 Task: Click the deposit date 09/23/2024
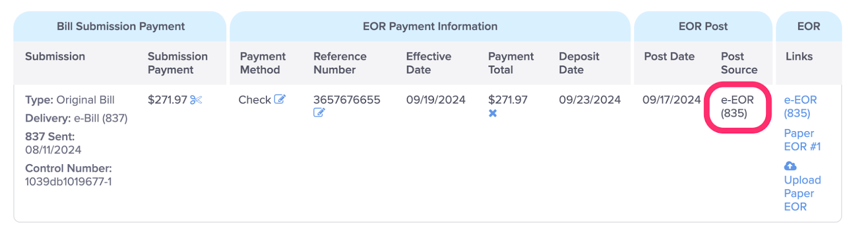click(x=590, y=100)
